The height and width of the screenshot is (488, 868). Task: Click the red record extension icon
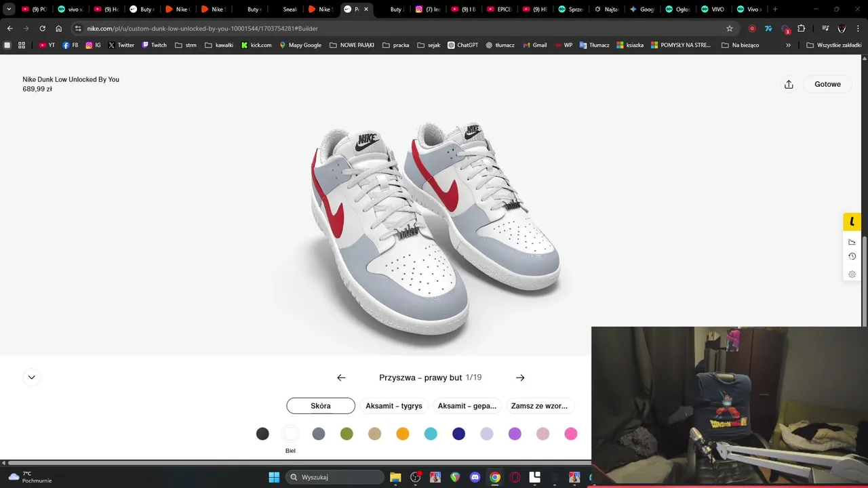coord(752,28)
